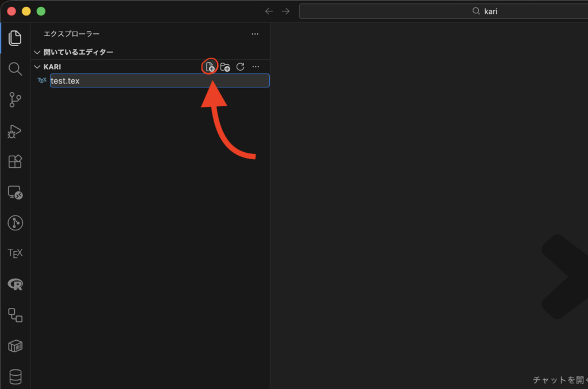Viewport: 588px width, 389px height.
Task: Open the Remote Explorer monitor icon
Action: tap(15, 192)
